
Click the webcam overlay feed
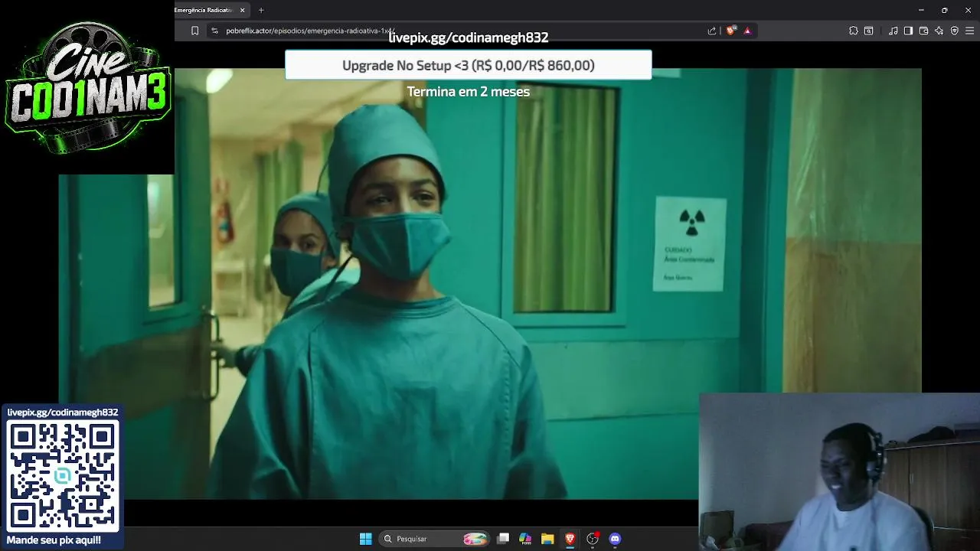click(839, 471)
